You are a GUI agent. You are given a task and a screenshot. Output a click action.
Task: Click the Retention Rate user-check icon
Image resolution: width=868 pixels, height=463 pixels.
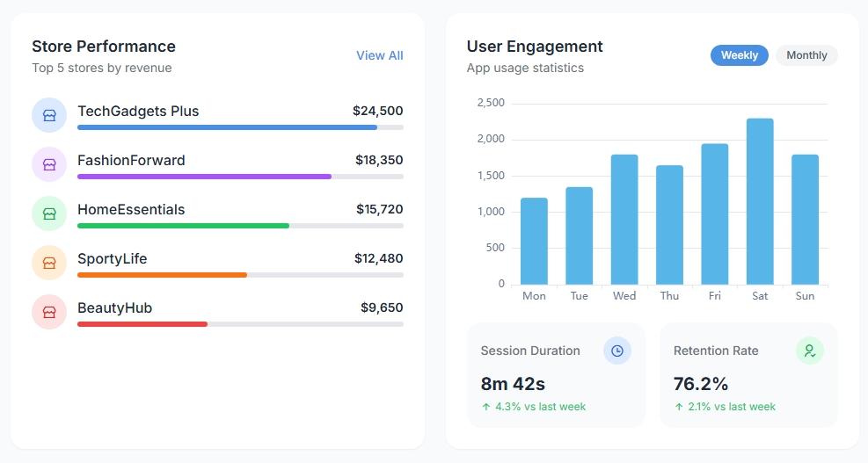coord(810,351)
